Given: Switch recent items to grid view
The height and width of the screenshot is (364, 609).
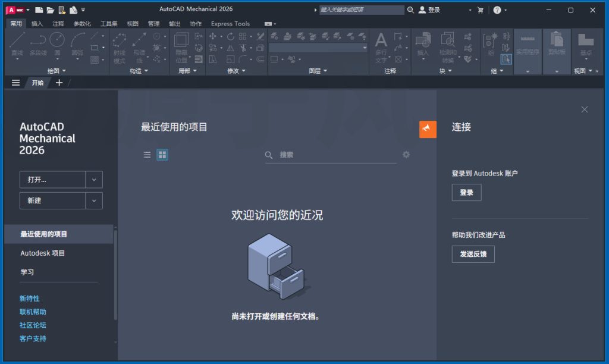Looking at the screenshot, I should [x=162, y=155].
